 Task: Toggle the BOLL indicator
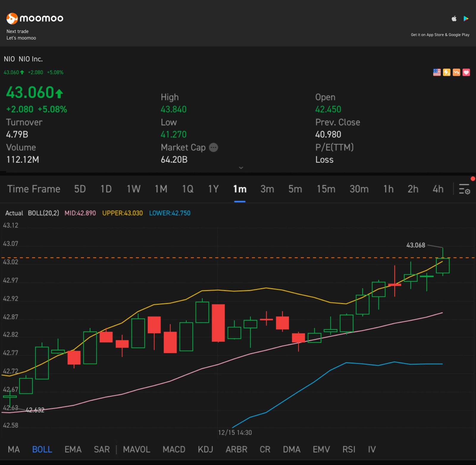(42, 450)
